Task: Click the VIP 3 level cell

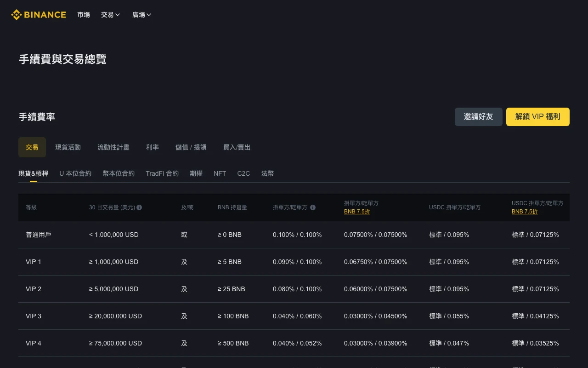Action: 34,316
